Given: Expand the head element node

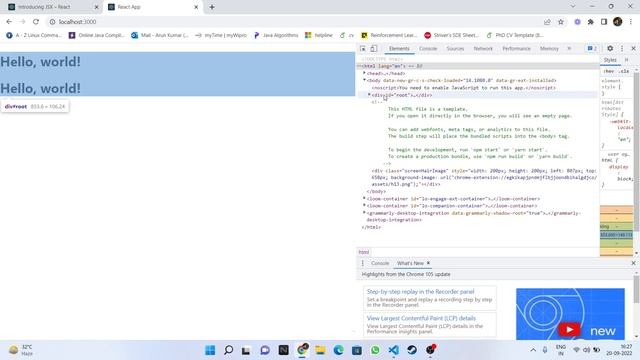Looking at the screenshot, I should point(364,73).
